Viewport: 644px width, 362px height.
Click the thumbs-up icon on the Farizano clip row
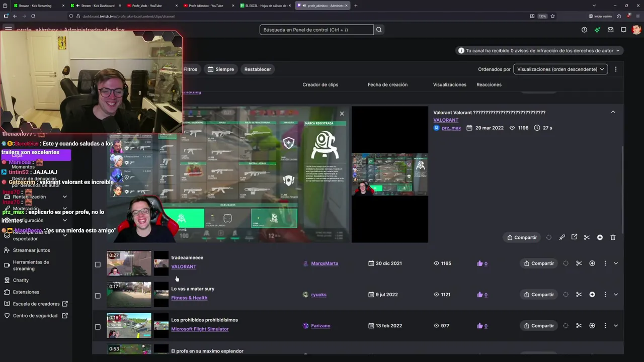coord(479,326)
